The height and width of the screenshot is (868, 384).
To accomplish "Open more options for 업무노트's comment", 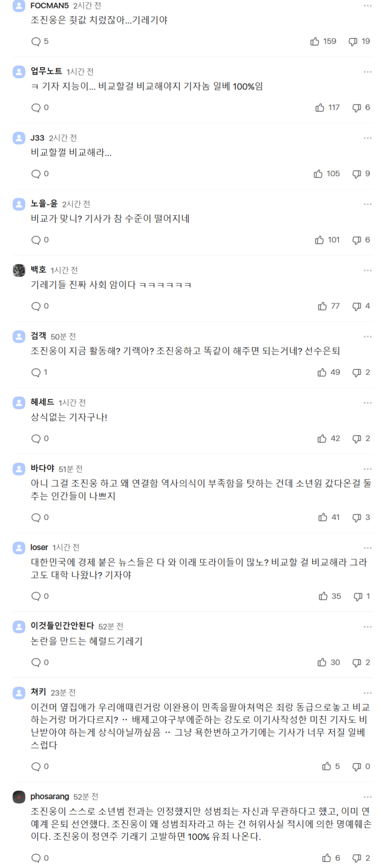I will click(367, 72).
